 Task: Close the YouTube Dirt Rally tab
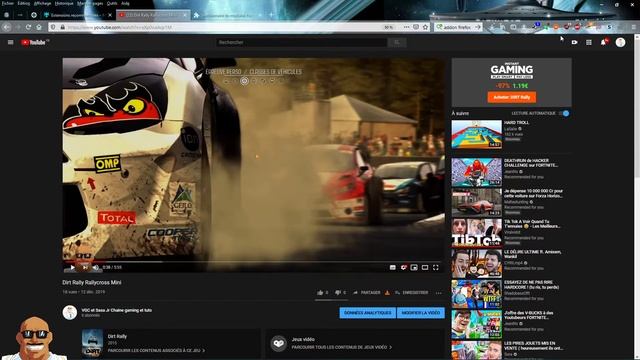pyautogui.click(x=185, y=15)
